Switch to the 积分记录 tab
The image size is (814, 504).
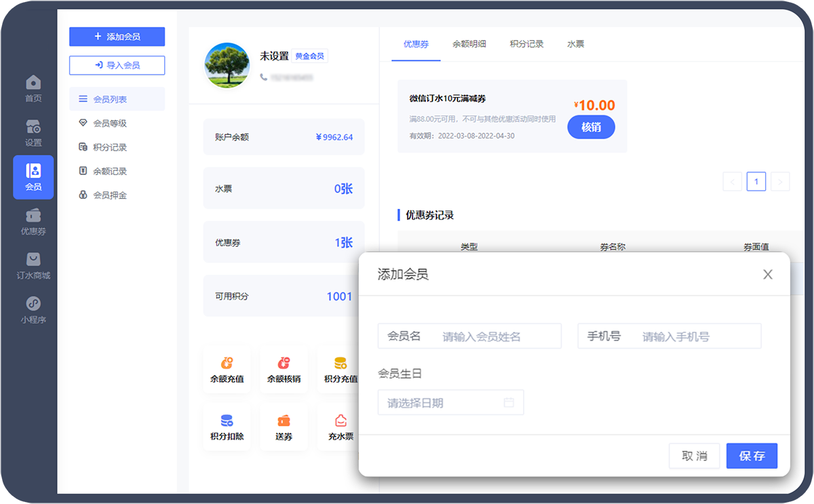(x=526, y=44)
